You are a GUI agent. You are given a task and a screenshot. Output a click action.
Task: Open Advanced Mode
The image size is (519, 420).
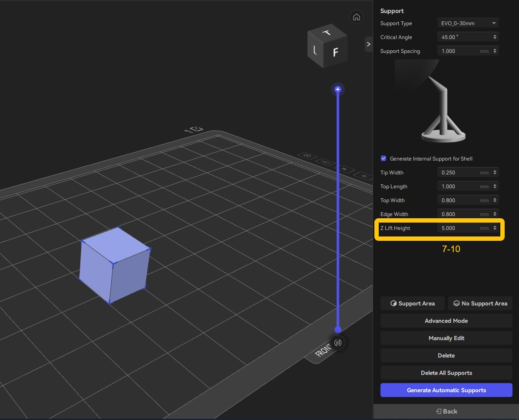(446, 321)
